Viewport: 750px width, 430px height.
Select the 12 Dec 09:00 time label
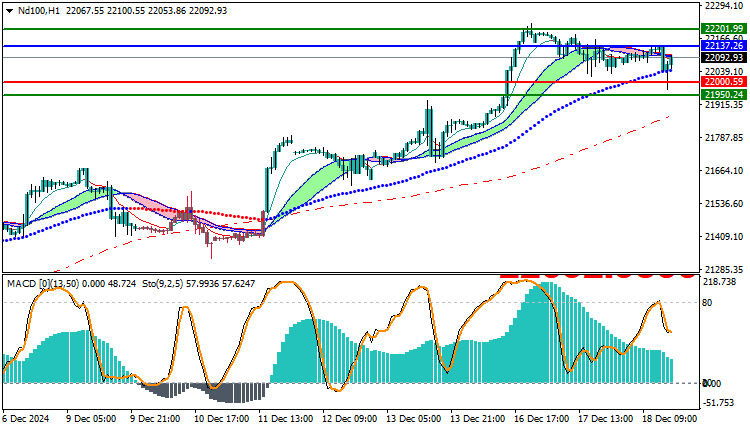(x=350, y=419)
